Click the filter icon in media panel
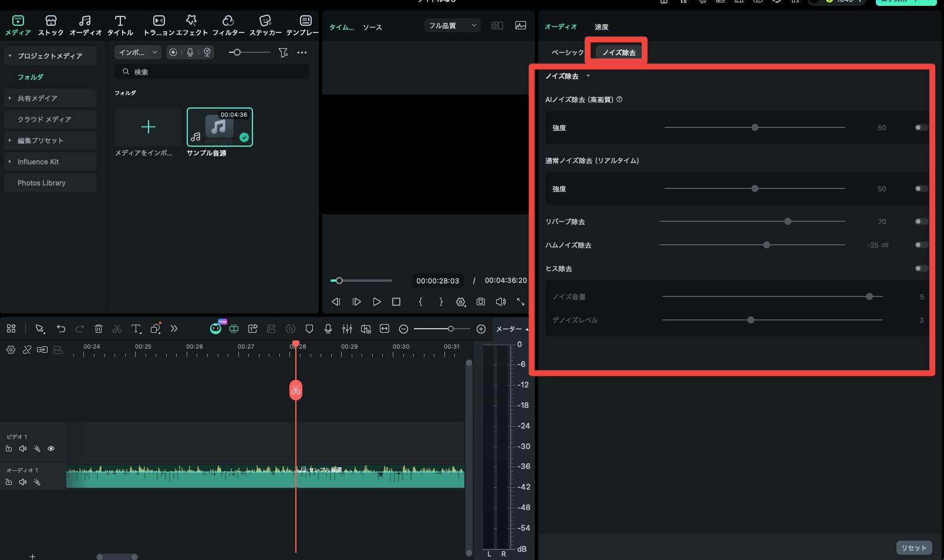944x560 pixels. (x=283, y=52)
